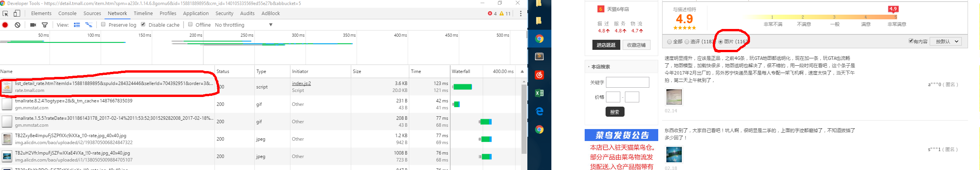
Task: Open the Console tab
Action: (67, 13)
